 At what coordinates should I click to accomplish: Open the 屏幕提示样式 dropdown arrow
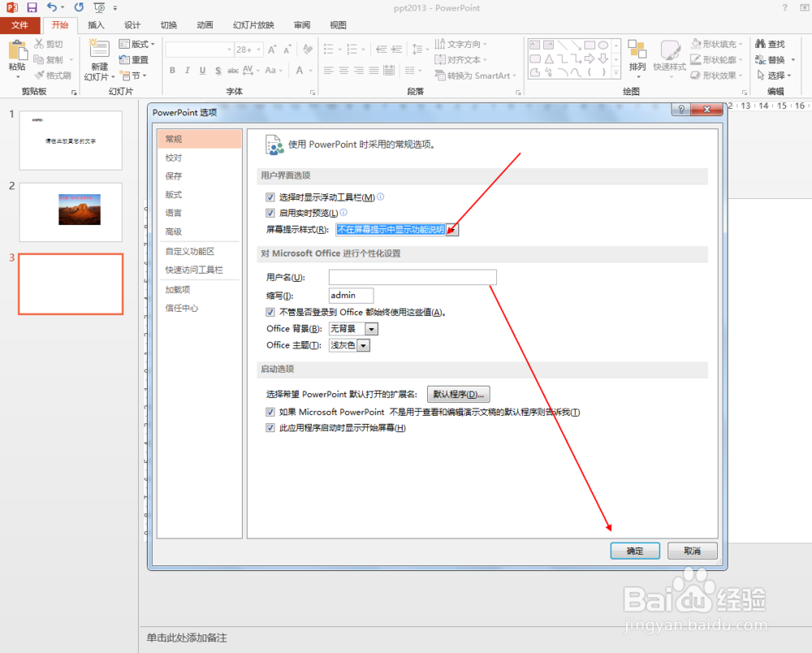451,229
